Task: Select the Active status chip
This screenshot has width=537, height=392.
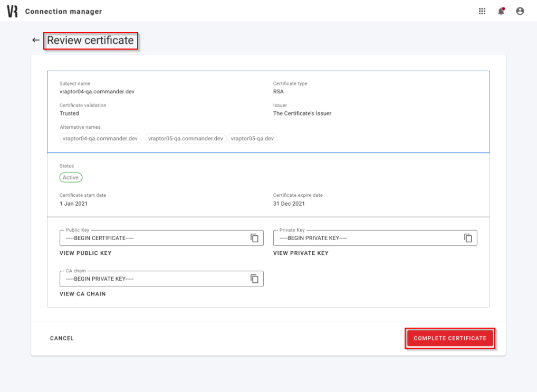Action: (70, 177)
